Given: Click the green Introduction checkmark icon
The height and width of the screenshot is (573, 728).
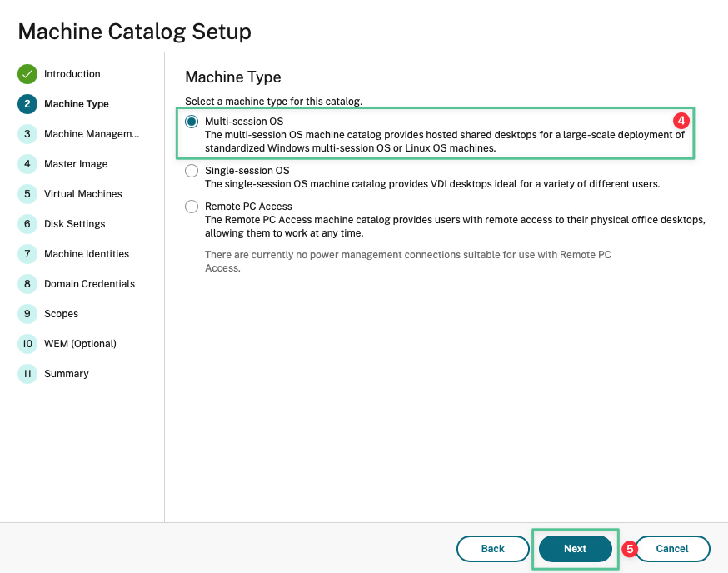Looking at the screenshot, I should (x=27, y=74).
